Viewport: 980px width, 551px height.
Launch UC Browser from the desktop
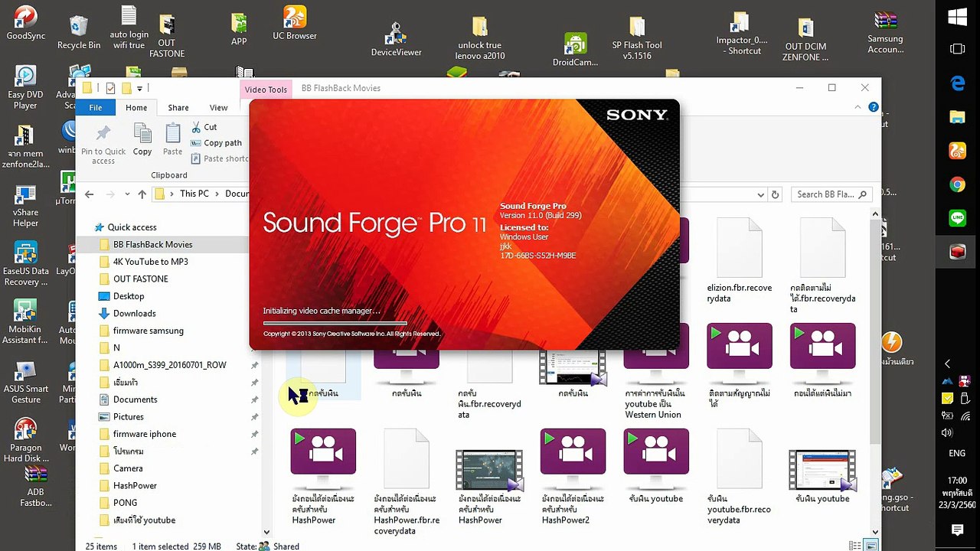[295, 24]
